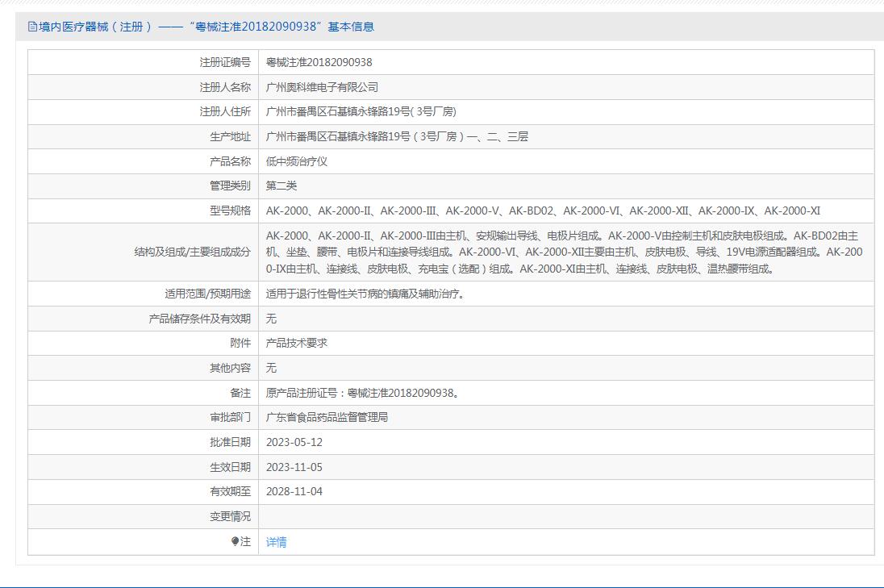Click the 备注 original certificate text
Screen dimensions: 884x588
(363, 393)
